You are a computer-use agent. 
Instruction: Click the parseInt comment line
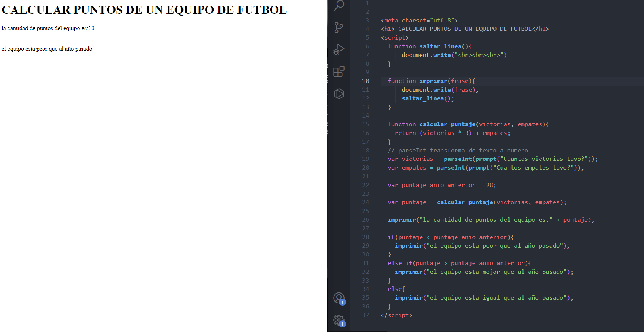click(x=458, y=151)
